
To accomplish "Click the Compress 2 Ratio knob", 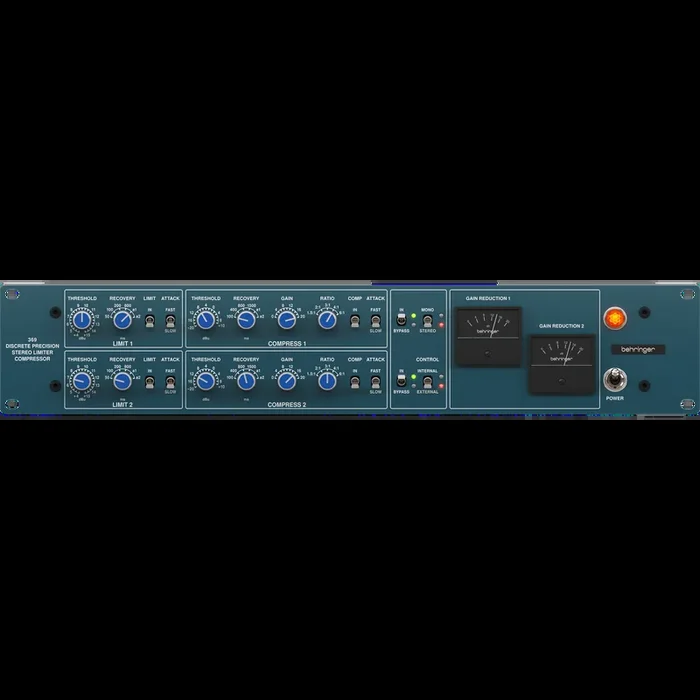I will tap(327, 381).
